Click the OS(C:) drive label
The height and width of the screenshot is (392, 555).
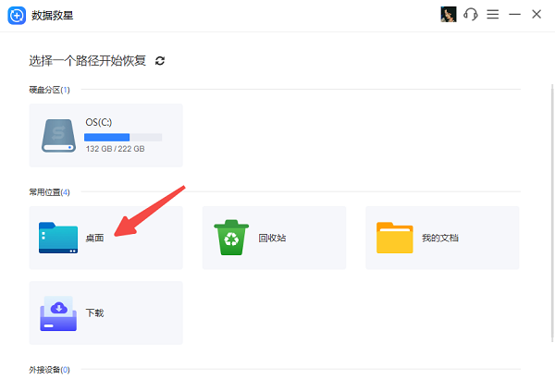coord(99,122)
